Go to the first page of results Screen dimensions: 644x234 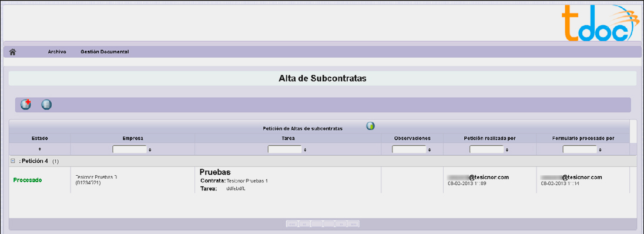click(292, 224)
